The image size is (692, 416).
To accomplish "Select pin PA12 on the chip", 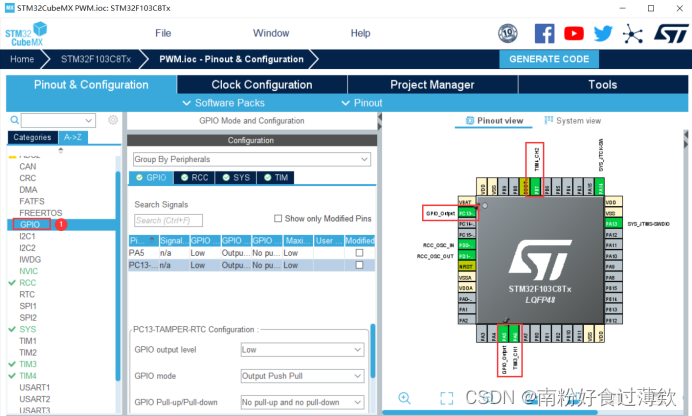I will (613, 234).
